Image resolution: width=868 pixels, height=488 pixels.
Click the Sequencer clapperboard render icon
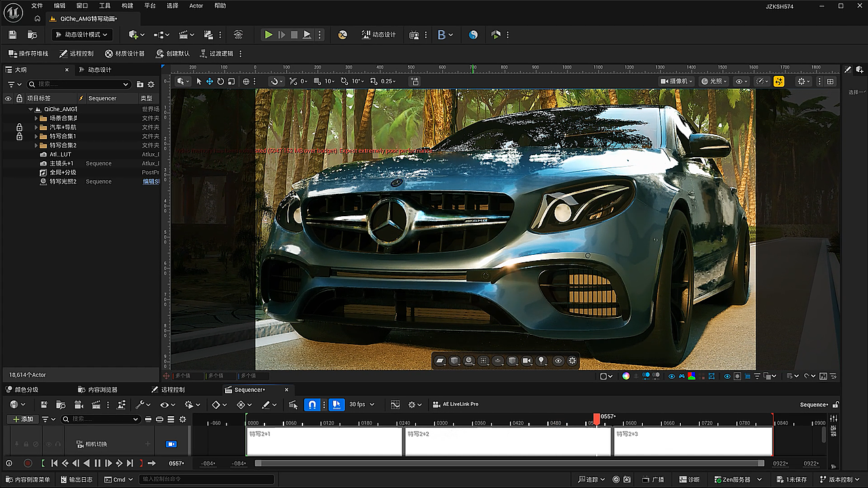[96, 405]
